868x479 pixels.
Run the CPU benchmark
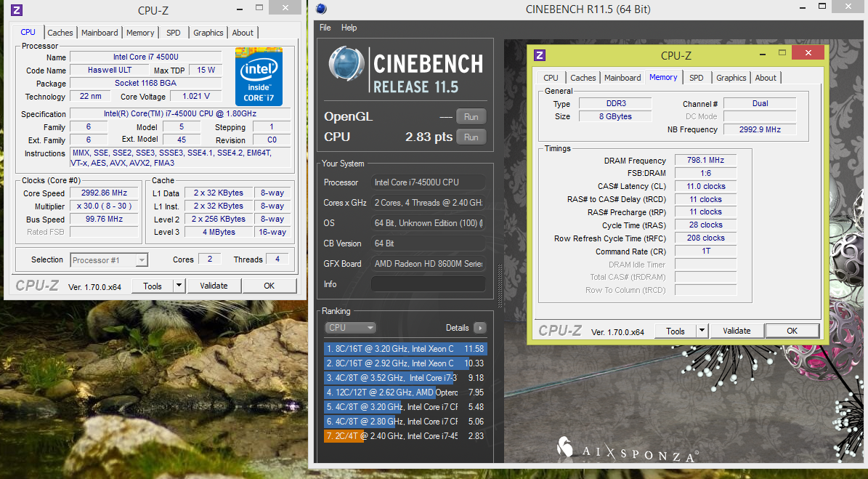pyautogui.click(x=471, y=137)
